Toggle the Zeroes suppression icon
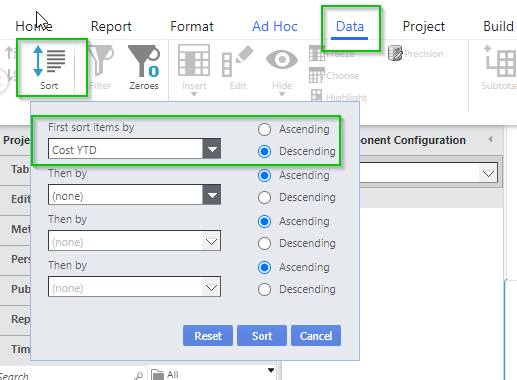The image size is (517, 380). coord(144,68)
